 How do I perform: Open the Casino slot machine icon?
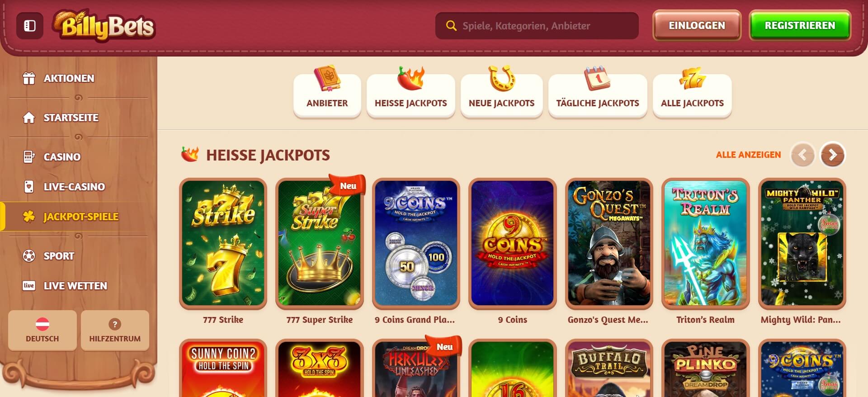(29, 157)
